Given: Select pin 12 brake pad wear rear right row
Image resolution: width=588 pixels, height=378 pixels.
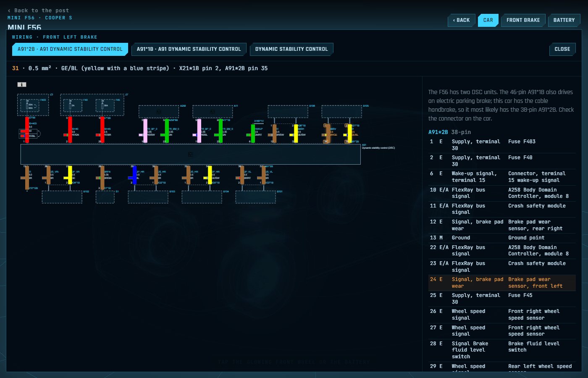Looking at the screenshot, I should click(502, 225).
